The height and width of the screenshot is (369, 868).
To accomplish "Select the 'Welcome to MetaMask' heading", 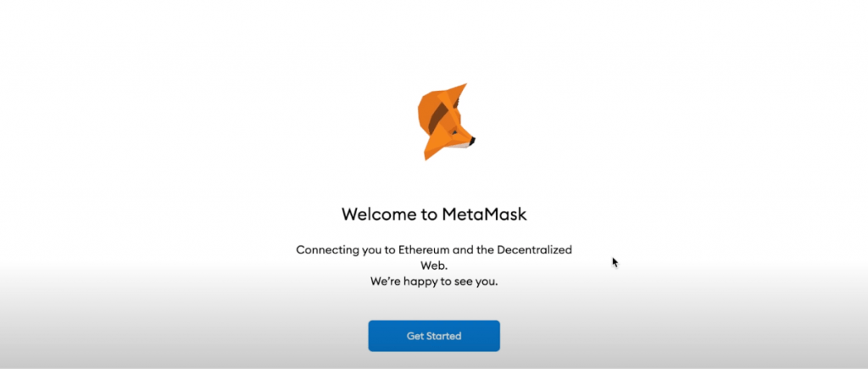I will pos(434,214).
